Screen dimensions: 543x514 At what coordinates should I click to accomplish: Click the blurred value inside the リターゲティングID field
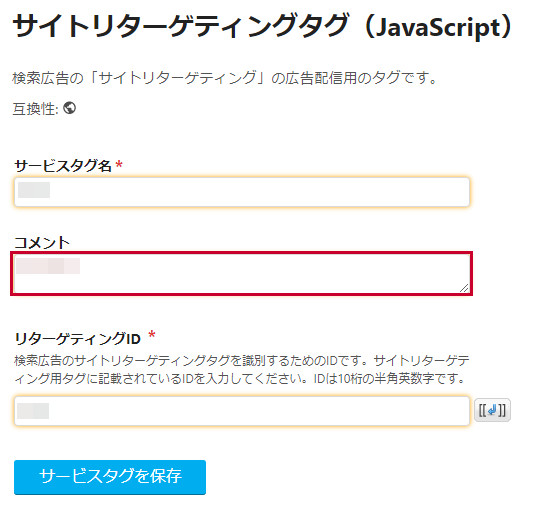pos(33,411)
